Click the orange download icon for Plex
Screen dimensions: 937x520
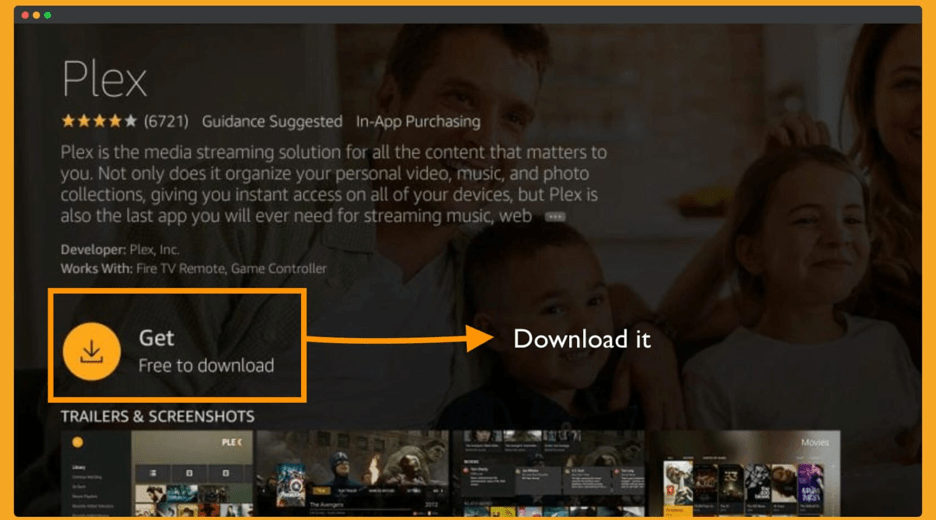click(91, 351)
